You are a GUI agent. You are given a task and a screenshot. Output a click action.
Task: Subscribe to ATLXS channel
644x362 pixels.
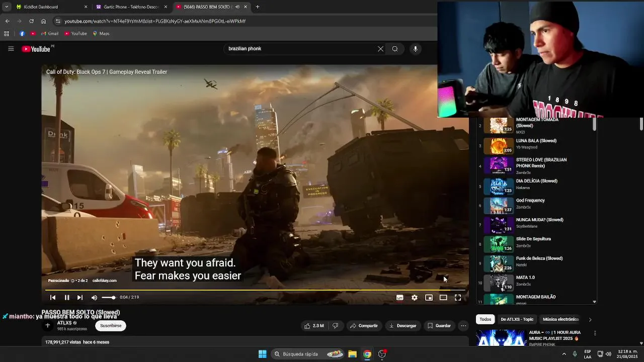tap(111, 326)
